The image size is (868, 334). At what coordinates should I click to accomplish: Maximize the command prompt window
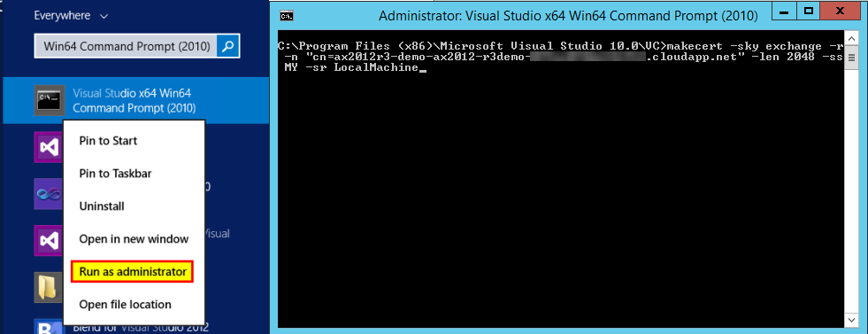[808, 12]
